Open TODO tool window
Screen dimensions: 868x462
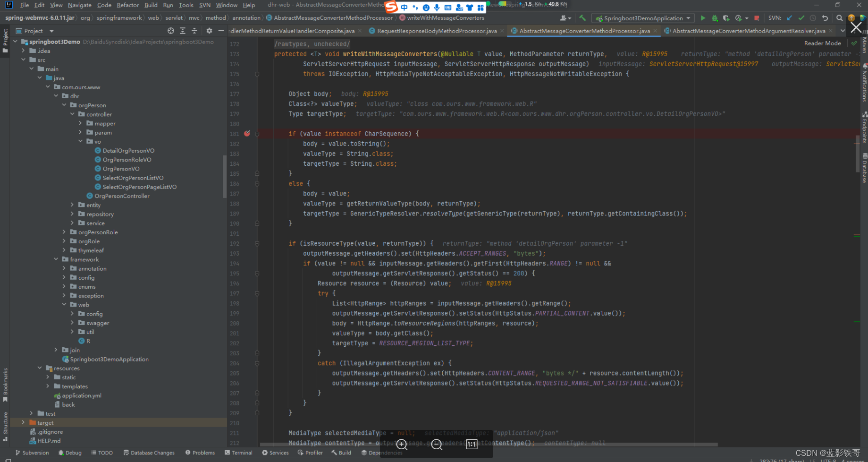point(102,453)
